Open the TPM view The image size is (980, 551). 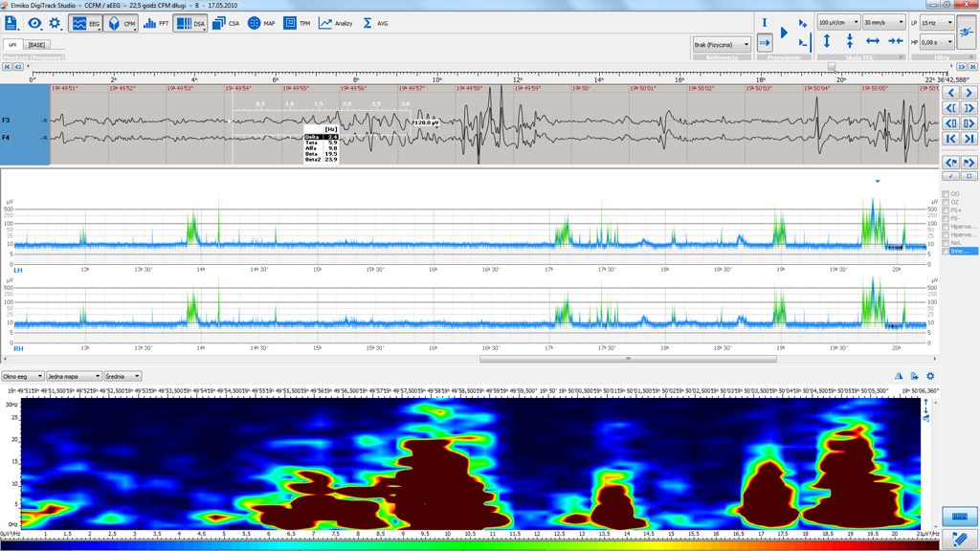297,24
